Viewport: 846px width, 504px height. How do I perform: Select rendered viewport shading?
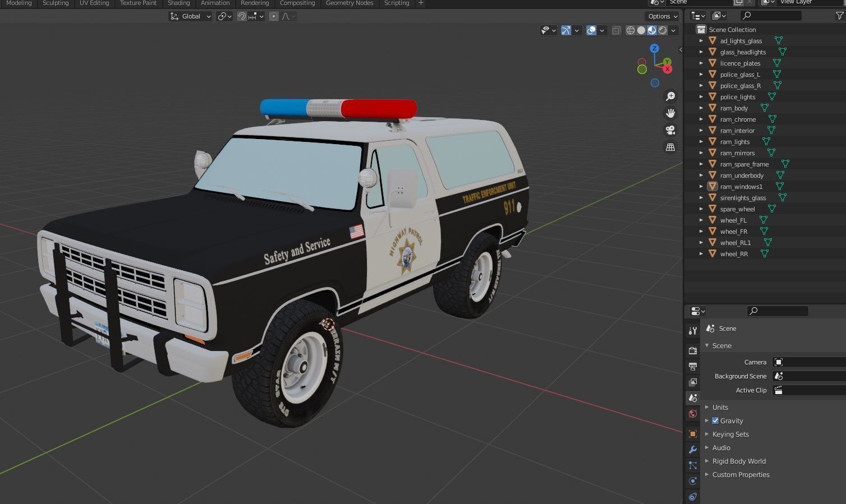click(x=663, y=30)
